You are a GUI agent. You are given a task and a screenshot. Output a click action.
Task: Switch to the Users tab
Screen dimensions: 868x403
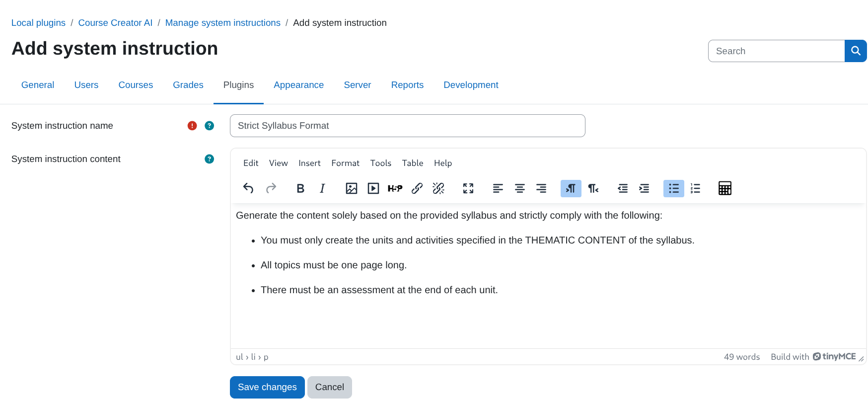[x=86, y=85]
